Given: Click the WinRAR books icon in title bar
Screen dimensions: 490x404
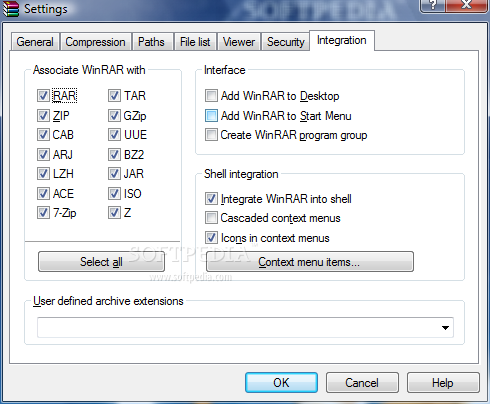Looking at the screenshot, I should pos(11,9).
